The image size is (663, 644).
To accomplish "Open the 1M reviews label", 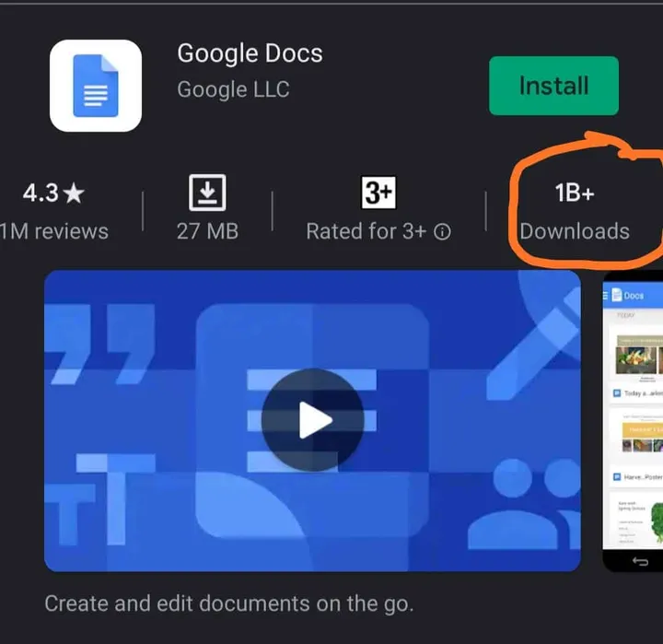I will click(x=54, y=231).
